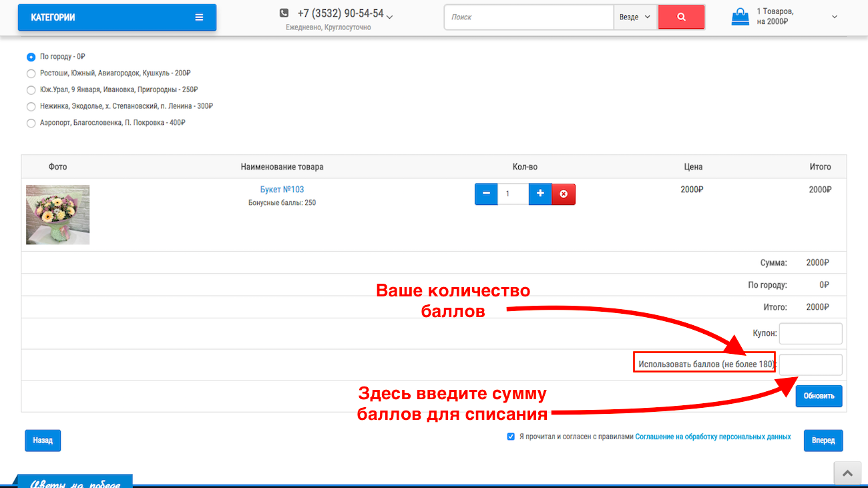868x488 pixels.
Task: Toggle the agreement checkbox Я прочитал и согласен
Action: (x=511, y=437)
